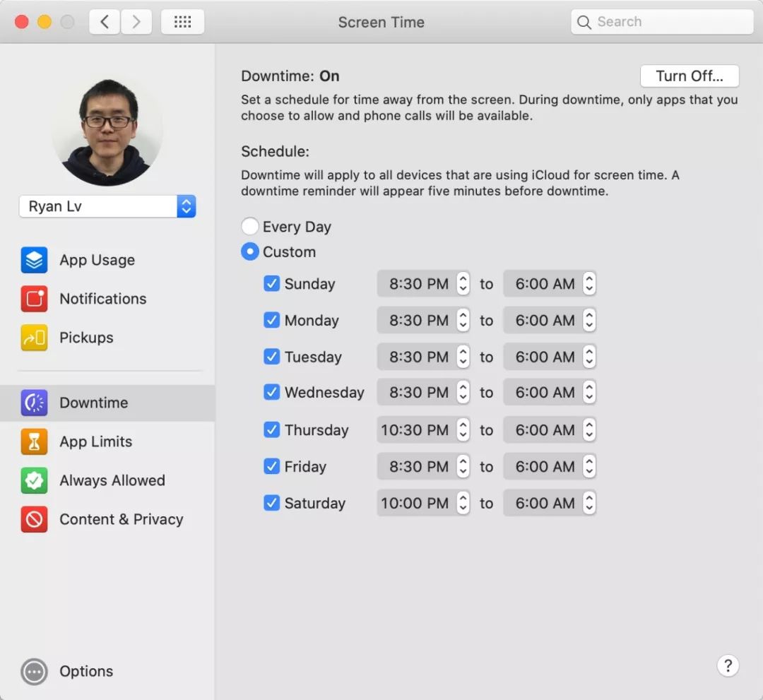Click the Search field in toolbar
Image resolution: width=763 pixels, height=700 pixels.
click(662, 22)
